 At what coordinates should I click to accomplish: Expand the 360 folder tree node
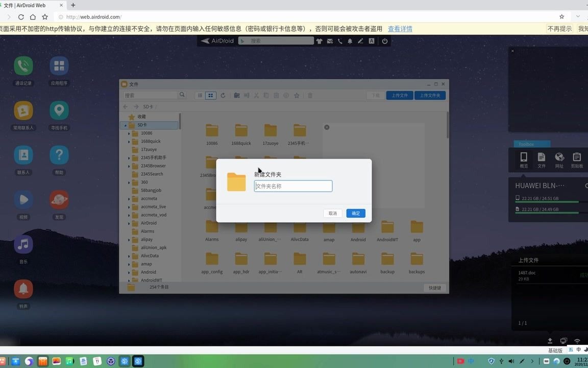click(129, 182)
